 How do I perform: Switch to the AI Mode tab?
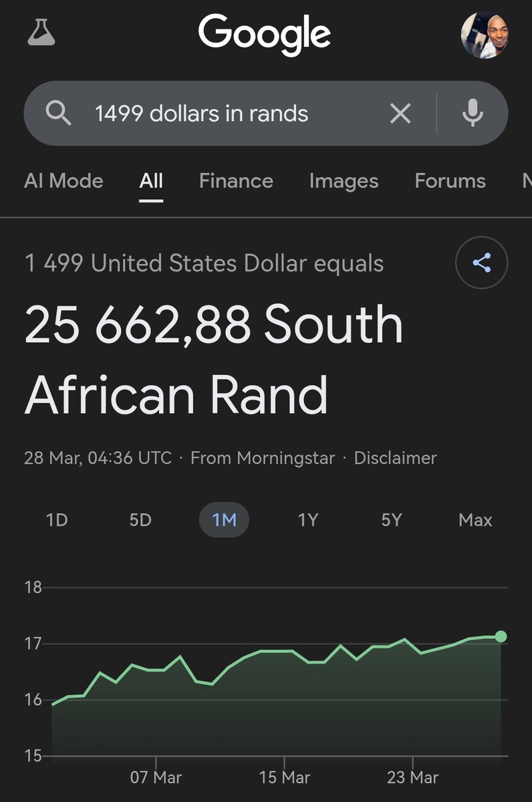point(63,181)
